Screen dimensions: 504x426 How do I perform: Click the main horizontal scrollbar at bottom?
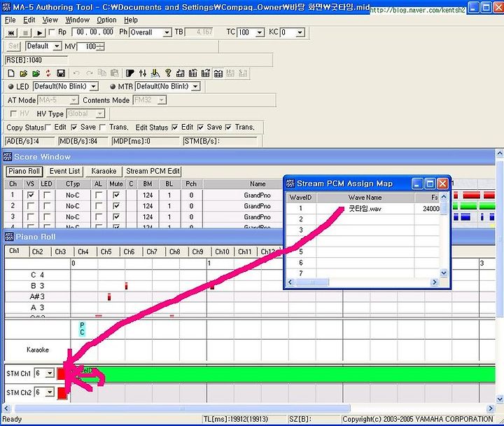click(182, 408)
